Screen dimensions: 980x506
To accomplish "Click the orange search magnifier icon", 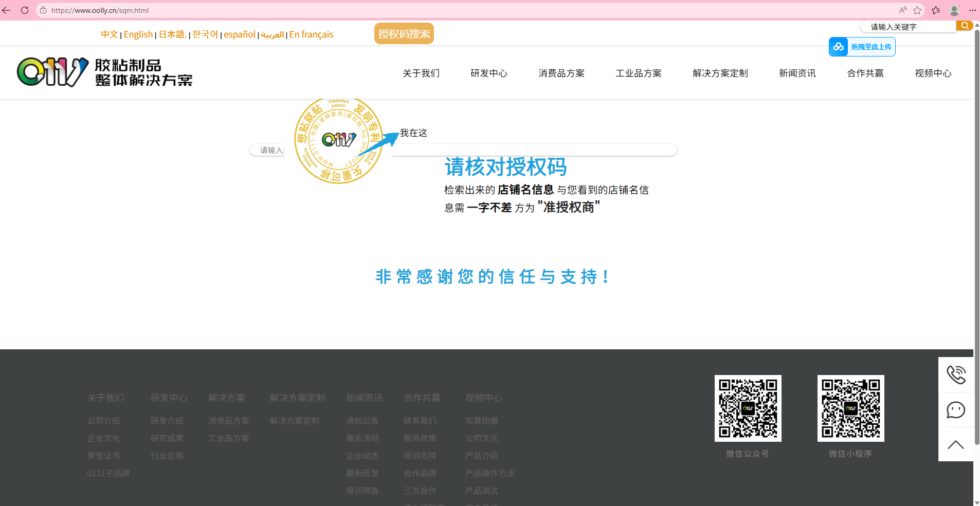I will (965, 25).
